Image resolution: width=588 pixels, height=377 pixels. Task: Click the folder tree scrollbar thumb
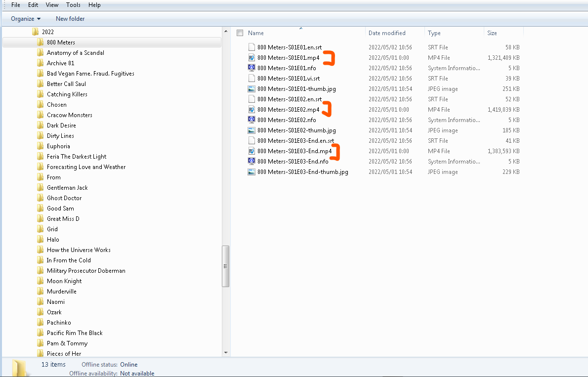tap(225, 266)
